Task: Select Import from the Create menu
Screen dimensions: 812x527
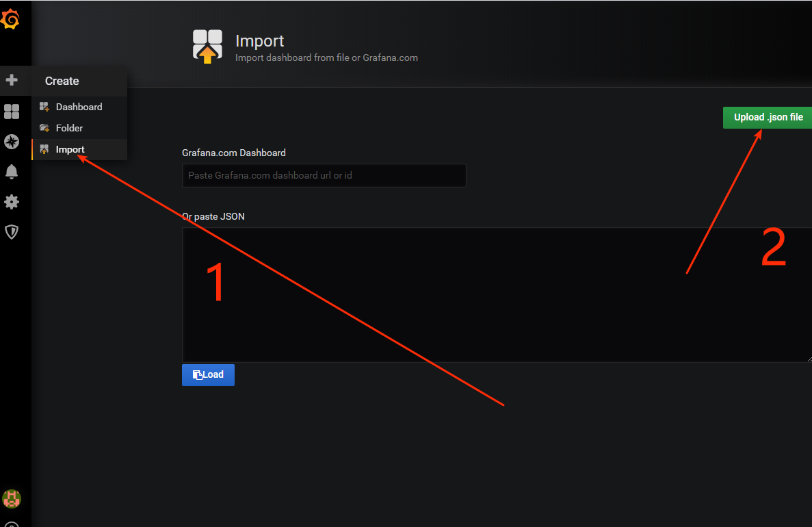Action: click(x=79, y=149)
